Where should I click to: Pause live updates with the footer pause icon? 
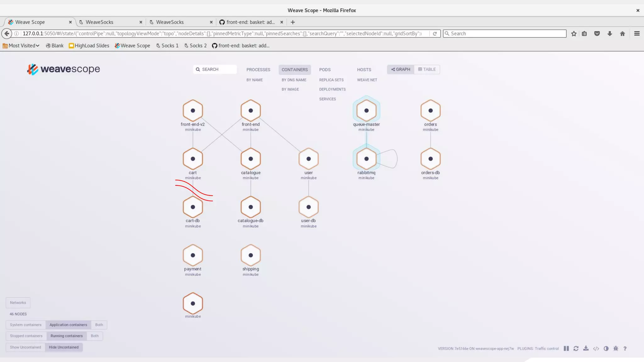tap(566, 348)
